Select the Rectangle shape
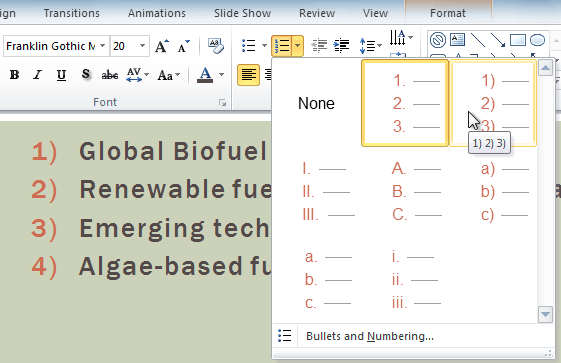 (x=517, y=40)
